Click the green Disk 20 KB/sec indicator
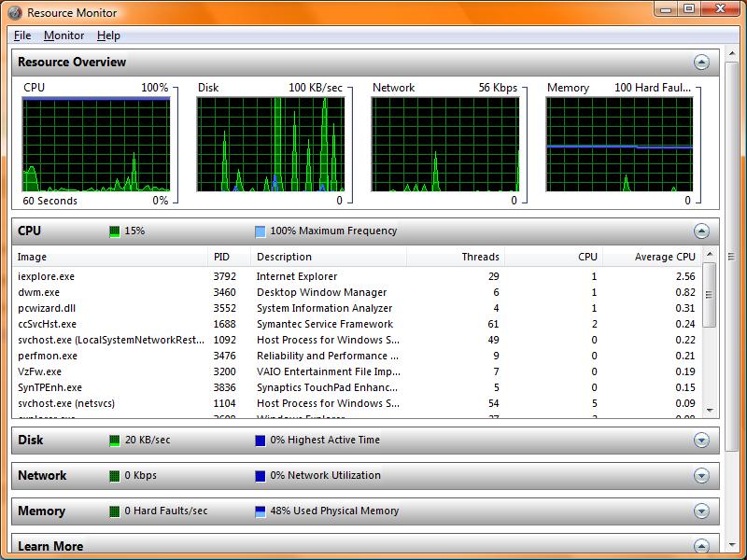 114,441
